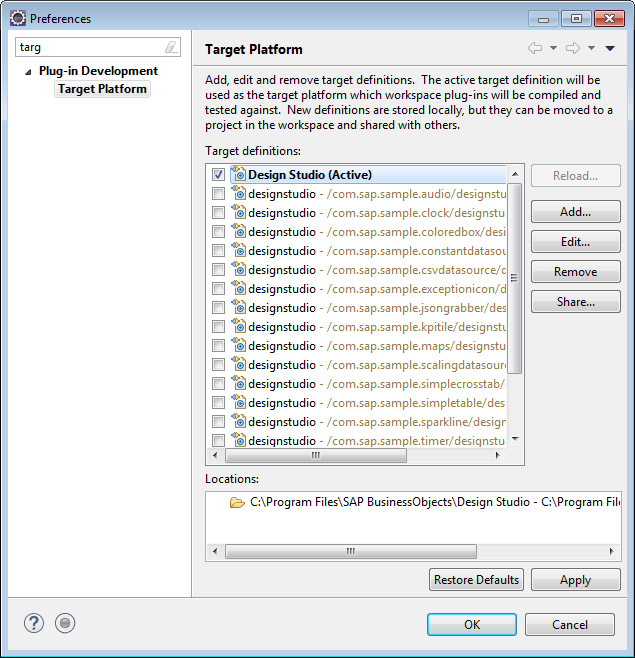Dismiss the dialog with Cancel
This screenshot has width=635, height=658.
570,624
